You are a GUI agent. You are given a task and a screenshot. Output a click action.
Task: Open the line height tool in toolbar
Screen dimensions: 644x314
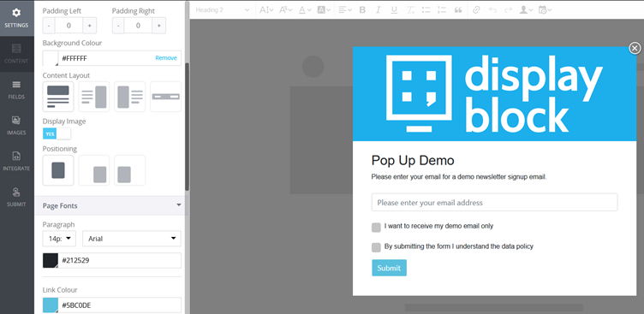[x=285, y=10]
